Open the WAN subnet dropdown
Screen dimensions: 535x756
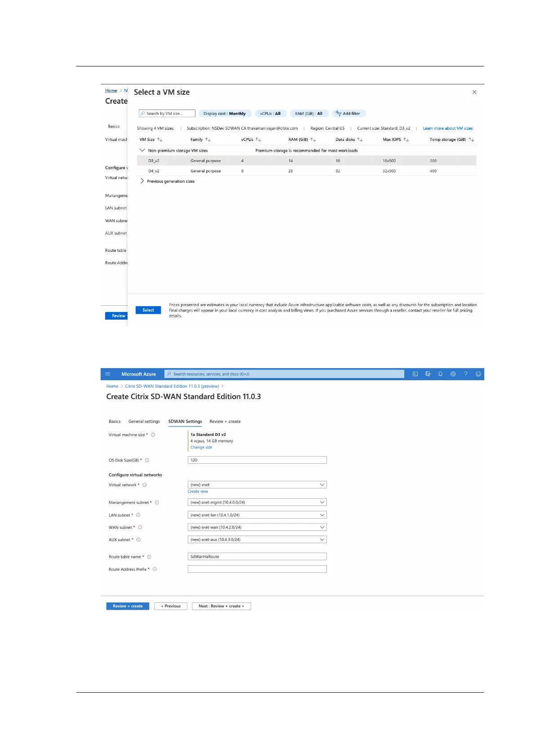coord(257,527)
